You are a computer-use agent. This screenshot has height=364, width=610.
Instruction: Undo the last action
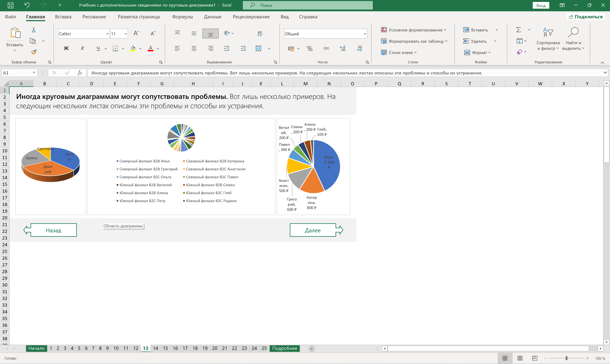27,5
